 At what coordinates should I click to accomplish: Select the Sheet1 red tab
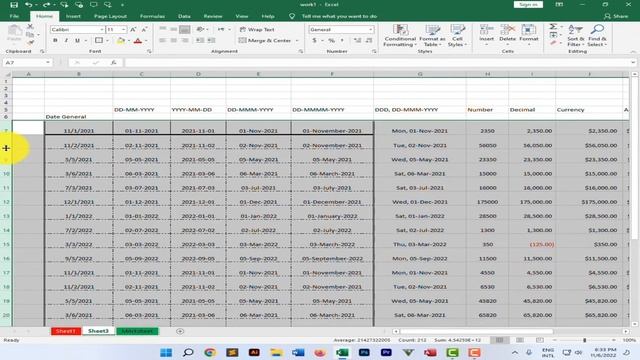66,331
